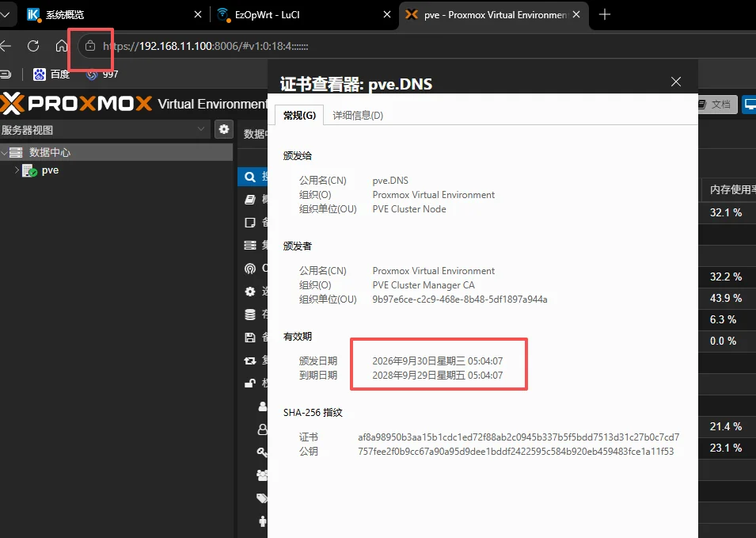Click the PVE Cluster Node value
756x538 pixels.
pos(408,209)
